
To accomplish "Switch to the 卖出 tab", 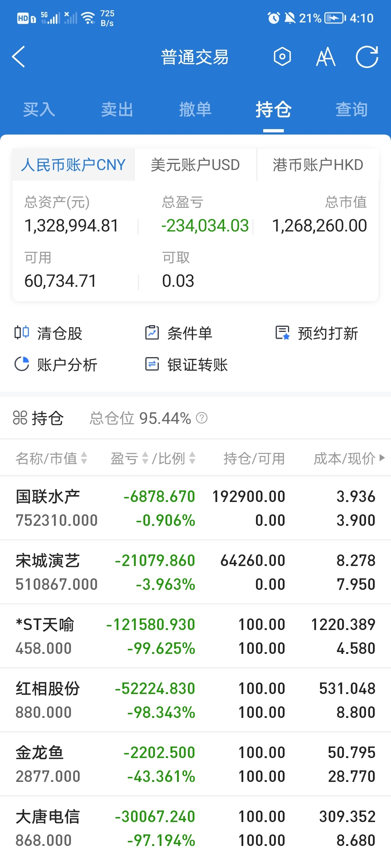I will pyautogui.click(x=117, y=109).
